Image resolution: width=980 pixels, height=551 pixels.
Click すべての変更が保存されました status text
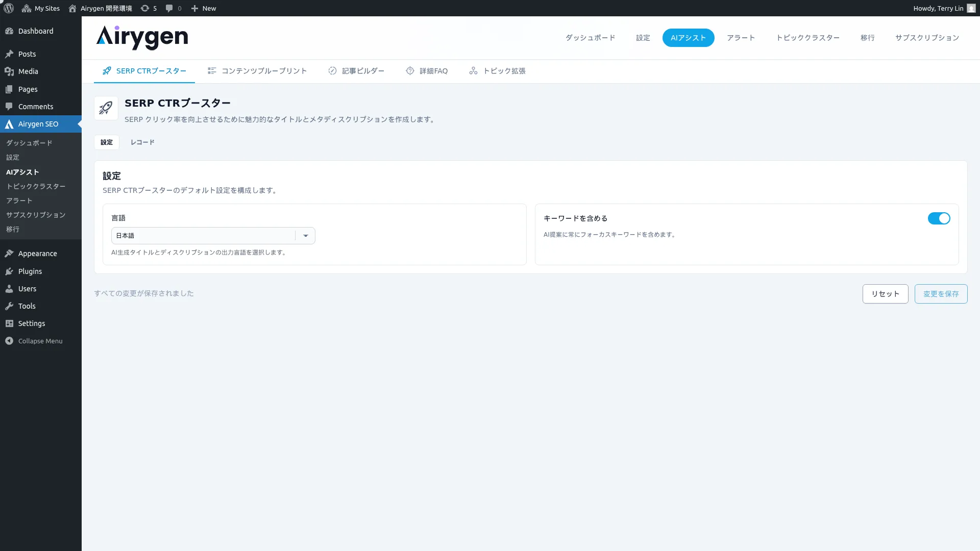pos(144,293)
